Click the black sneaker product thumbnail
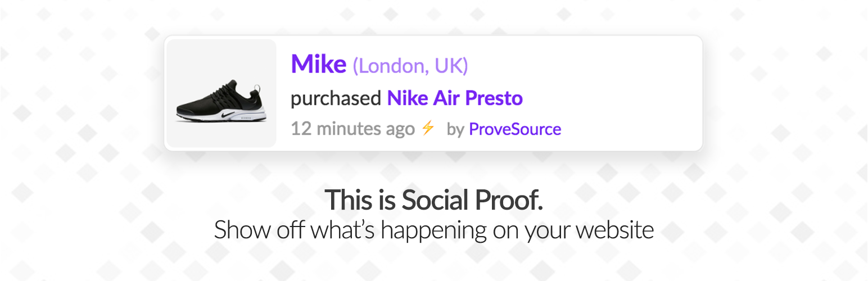The width and height of the screenshot is (868, 281). 221,93
